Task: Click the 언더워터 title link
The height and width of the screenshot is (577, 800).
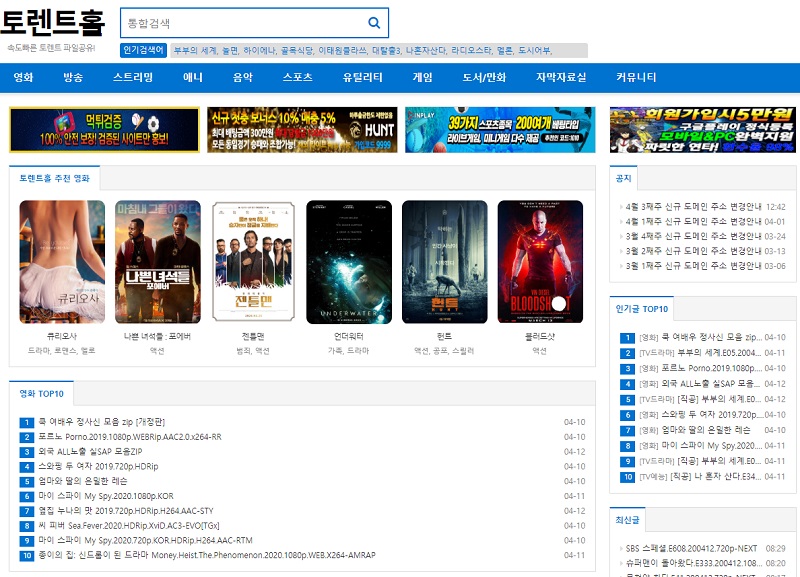Action: [348, 336]
